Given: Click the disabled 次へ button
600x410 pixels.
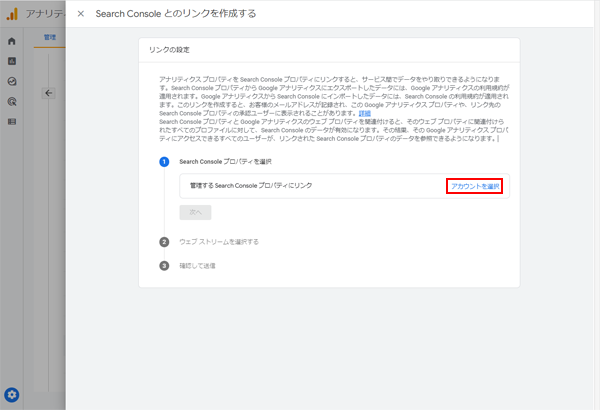Looking at the screenshot, I should [195, 212].
